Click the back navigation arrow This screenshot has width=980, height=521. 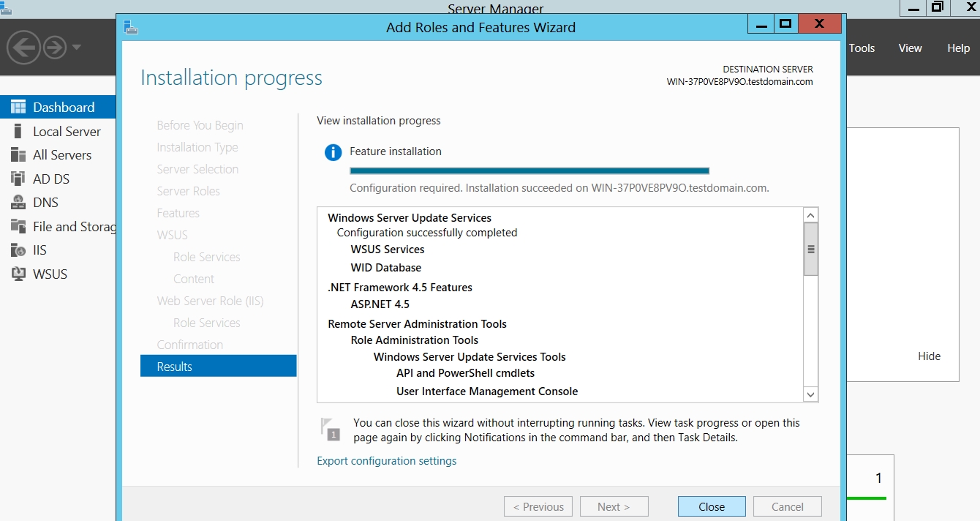(23, 48)
